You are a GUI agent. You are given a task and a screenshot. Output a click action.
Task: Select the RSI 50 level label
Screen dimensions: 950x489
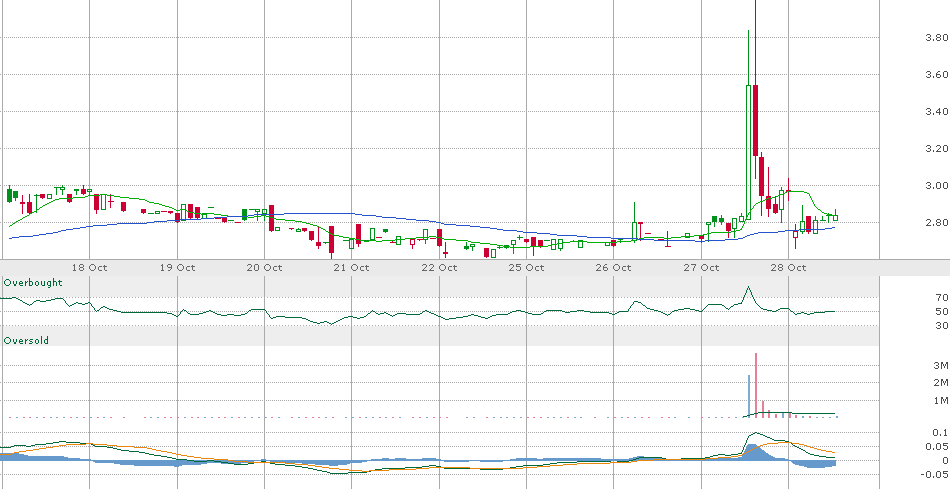[942, 311]
